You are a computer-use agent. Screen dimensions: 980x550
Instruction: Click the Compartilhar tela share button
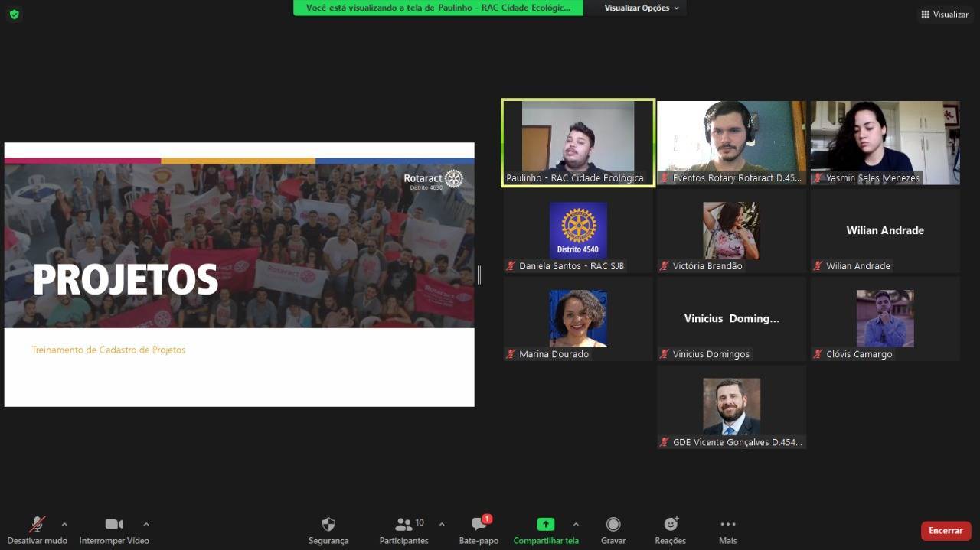click(x=545, y=530)
